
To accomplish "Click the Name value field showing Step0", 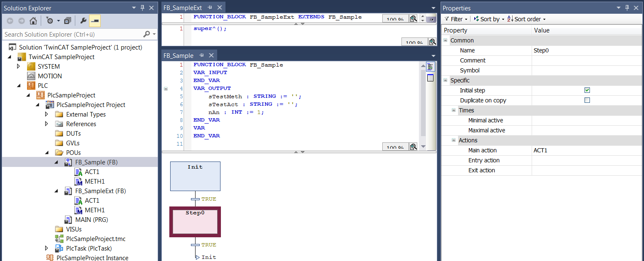I will coord(587,50).
